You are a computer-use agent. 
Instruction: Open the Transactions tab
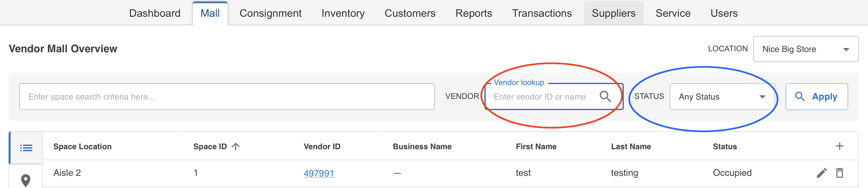pyautogui.click(x=542, y=13)
